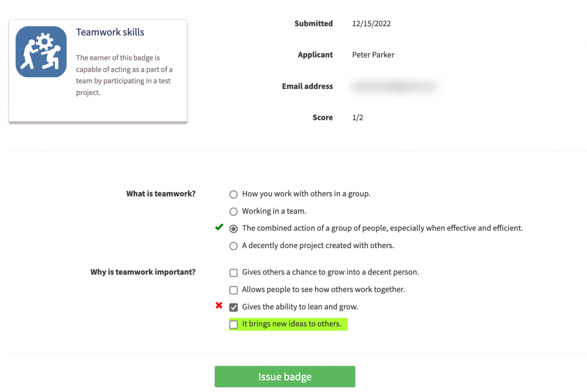Select 'The combined action of a group' radio
The image size is (587, 392).
[x=233, y=229]
